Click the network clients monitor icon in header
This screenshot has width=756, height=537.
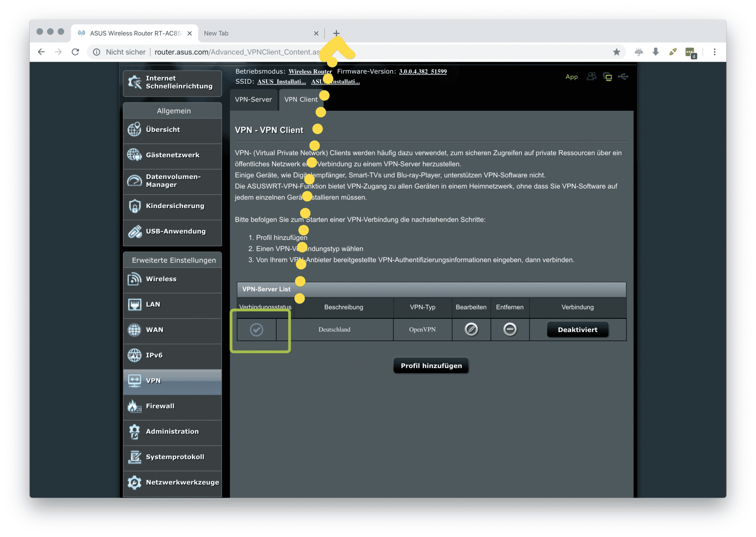(607, 77)
